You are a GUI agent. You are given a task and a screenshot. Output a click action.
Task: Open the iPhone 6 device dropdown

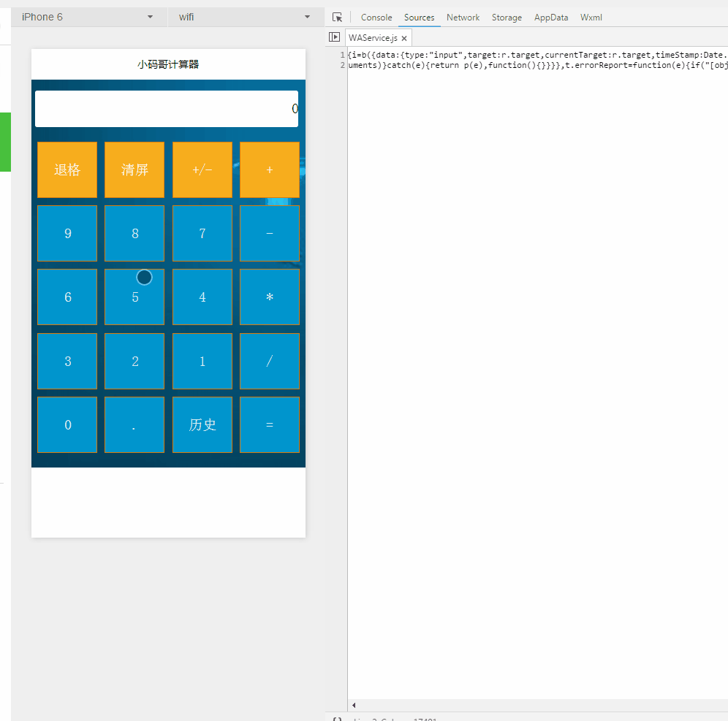[x=88, y=18]
